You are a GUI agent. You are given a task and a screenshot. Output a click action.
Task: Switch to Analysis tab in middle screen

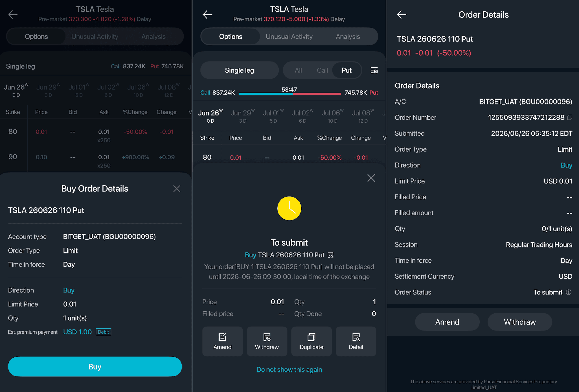pyautogui.click(x=348, y=36)
